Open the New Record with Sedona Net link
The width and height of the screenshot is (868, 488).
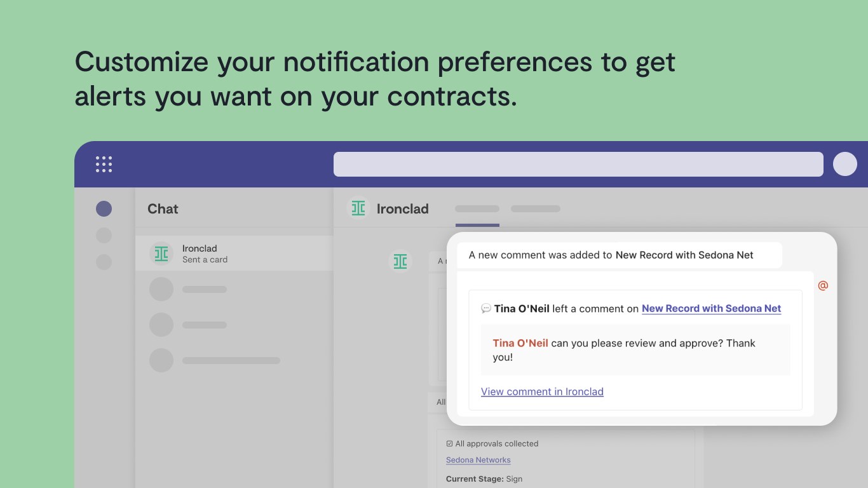click(x=712, y=308)
